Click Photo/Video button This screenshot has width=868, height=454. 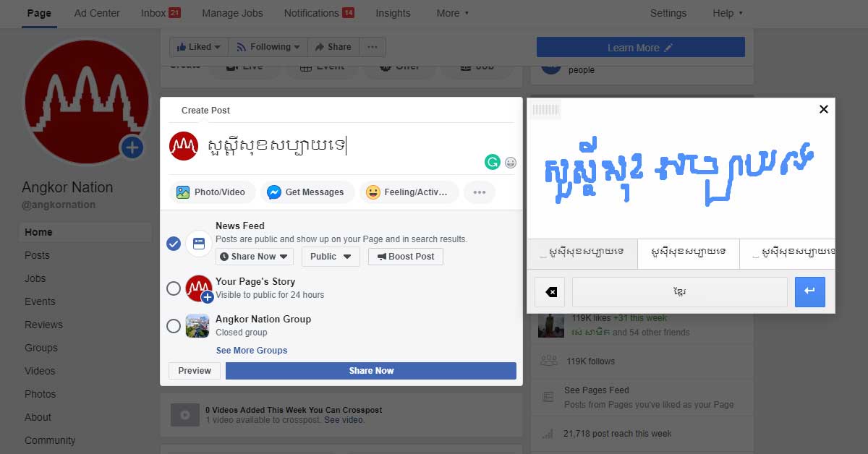(x=213, y=192)
